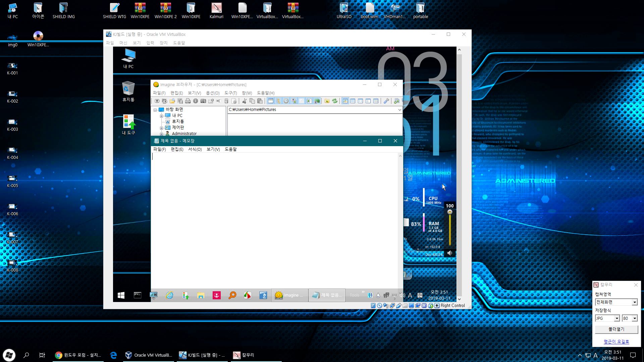Image resolution: width=644 pixels, height=362 pixels.
Task: Open Imagine 옵션(O) menu
Action: [213, 93]
